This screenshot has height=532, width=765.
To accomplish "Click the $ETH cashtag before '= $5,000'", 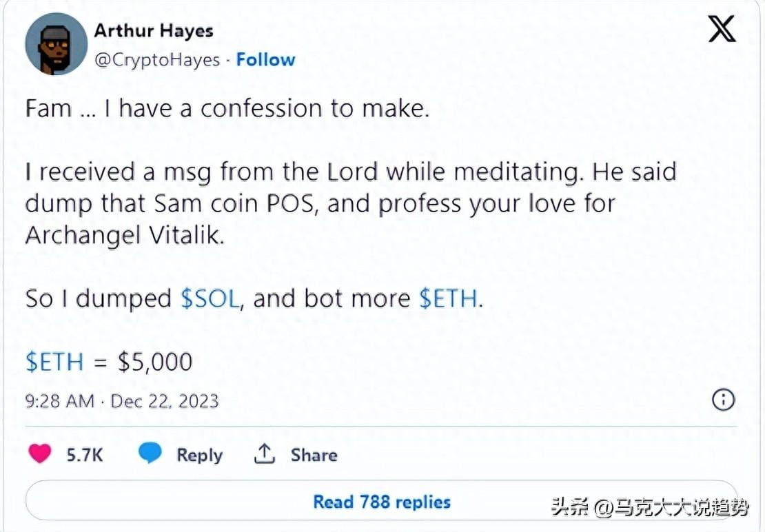I will [x=54, y=362].
